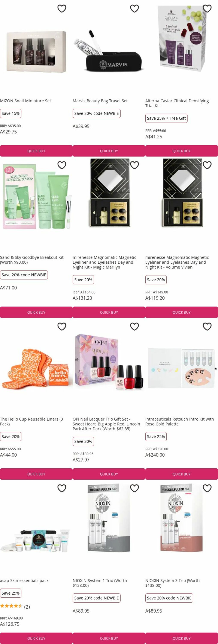
Task: Quick buy the NIOXIN System 1 Trio
Action: (x=109, y=638)
